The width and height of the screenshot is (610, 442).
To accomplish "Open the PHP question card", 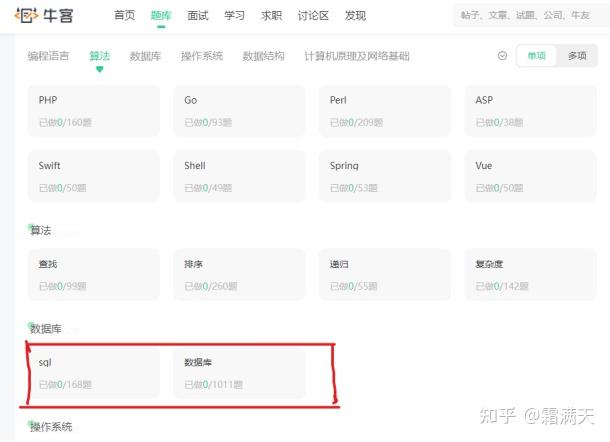I will 94,111.
